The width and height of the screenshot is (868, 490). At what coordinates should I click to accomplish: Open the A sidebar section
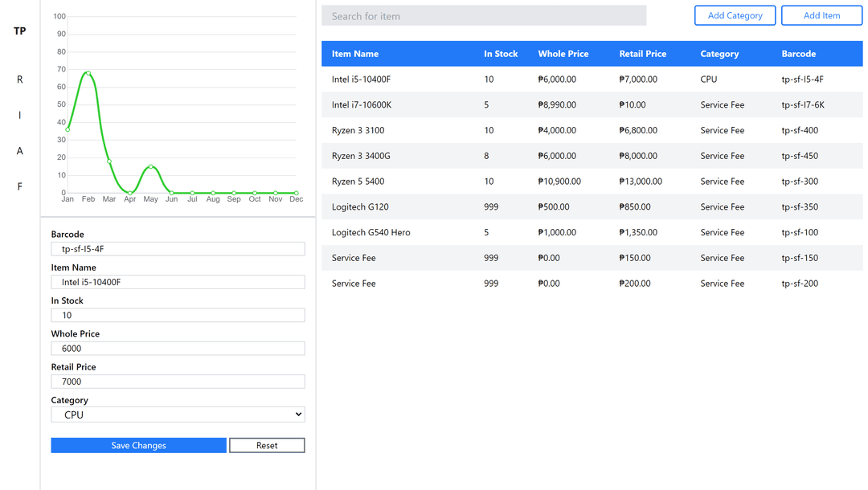coord(20,151)
